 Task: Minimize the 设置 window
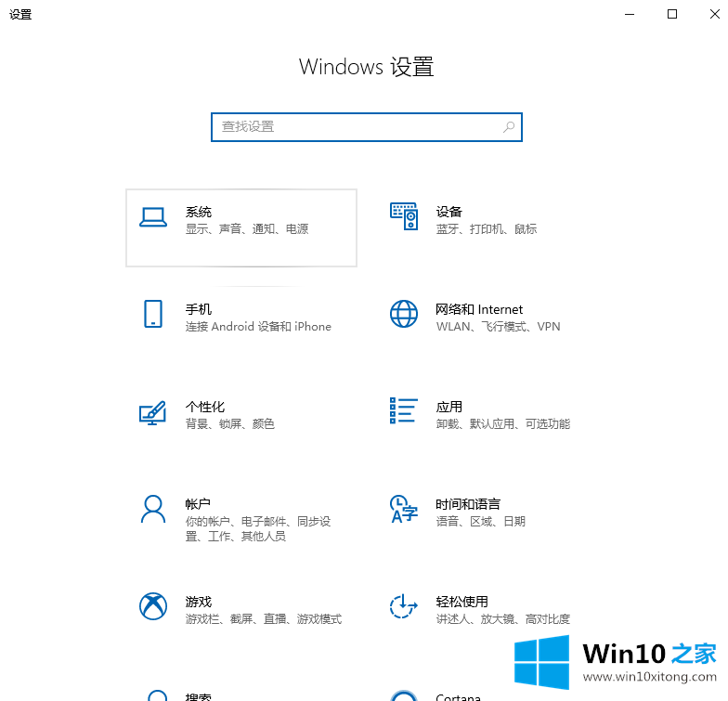pyautogui.click(x=630, y=14)
